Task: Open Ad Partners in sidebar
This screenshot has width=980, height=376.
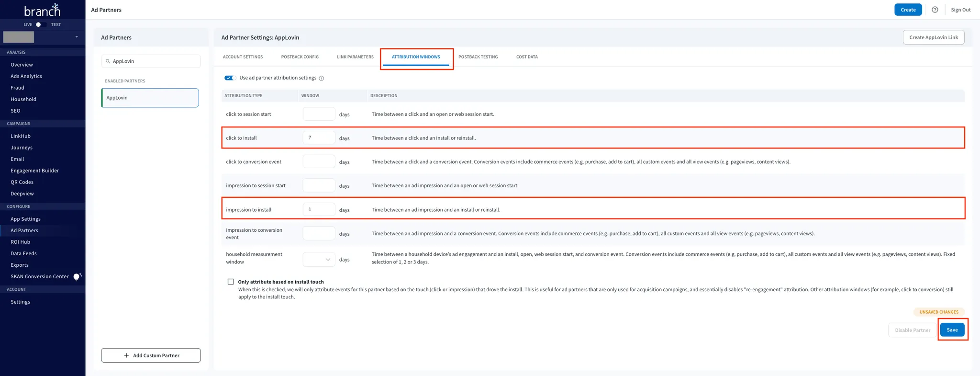Action: [24, 230]
